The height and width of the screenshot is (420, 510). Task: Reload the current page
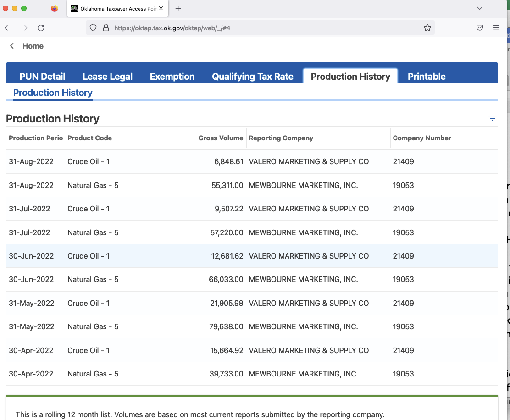coord(41,28)
